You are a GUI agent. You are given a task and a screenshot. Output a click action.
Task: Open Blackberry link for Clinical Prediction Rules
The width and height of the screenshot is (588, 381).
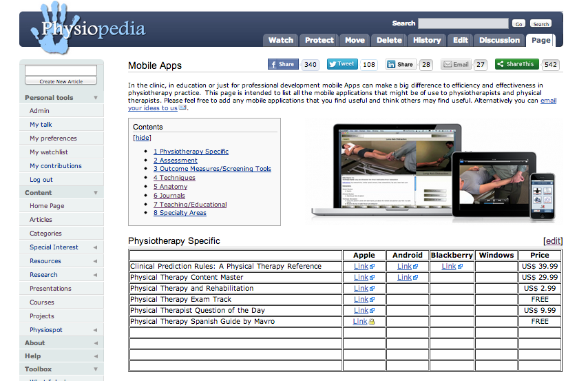[452, 266]
